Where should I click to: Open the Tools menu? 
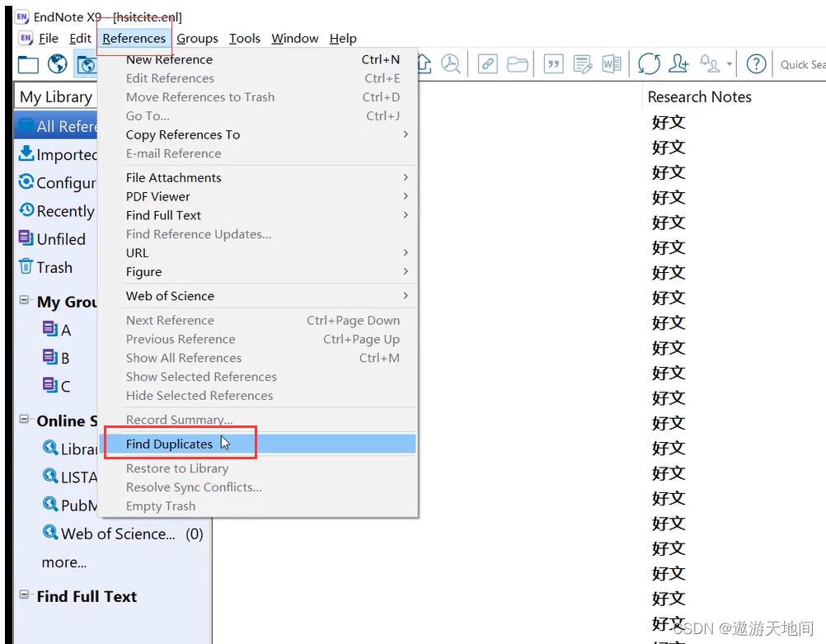245,39
